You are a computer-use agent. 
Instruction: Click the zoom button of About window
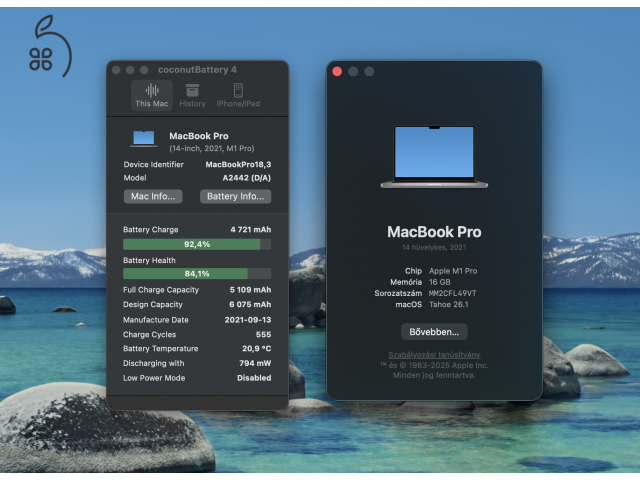pyautogui.click(x=369, y=71)
